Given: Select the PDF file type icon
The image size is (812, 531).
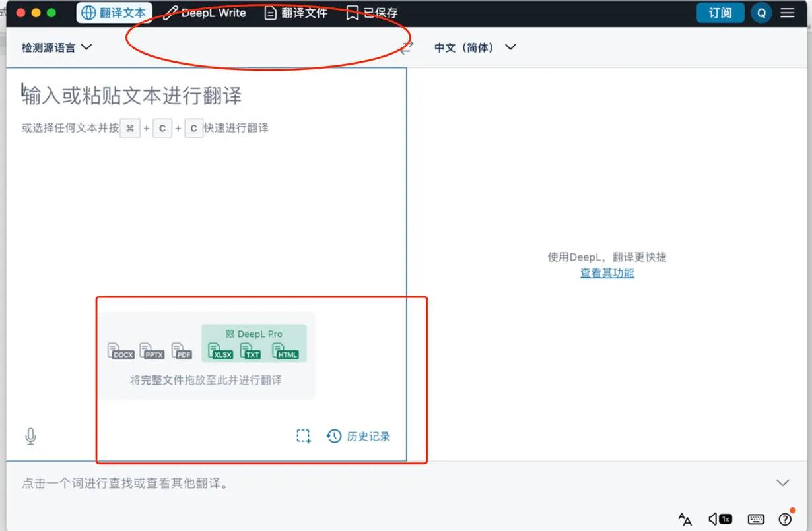Looking at the screenshot, I should pyautogui.click(x=182, y=351).
